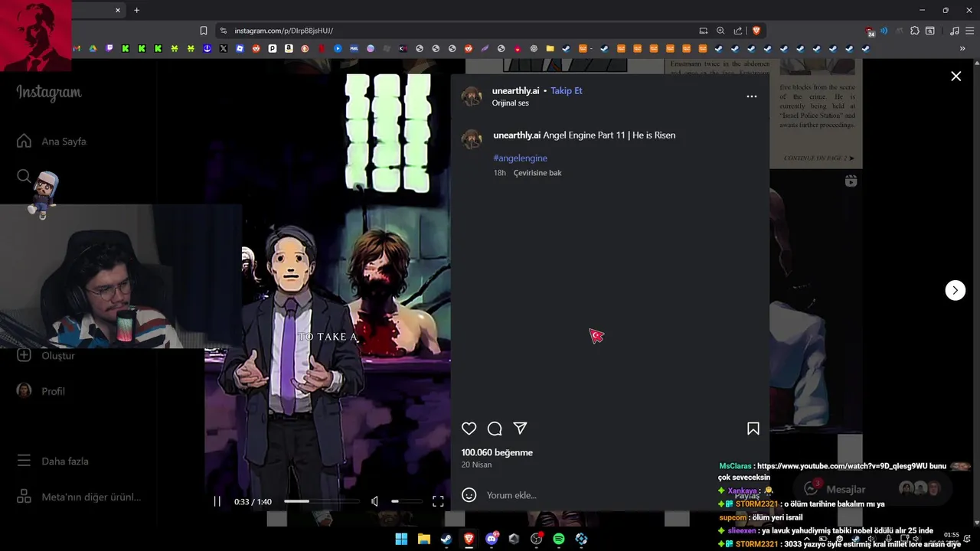Open the #angelengine hashtag

tap(521, 158)
